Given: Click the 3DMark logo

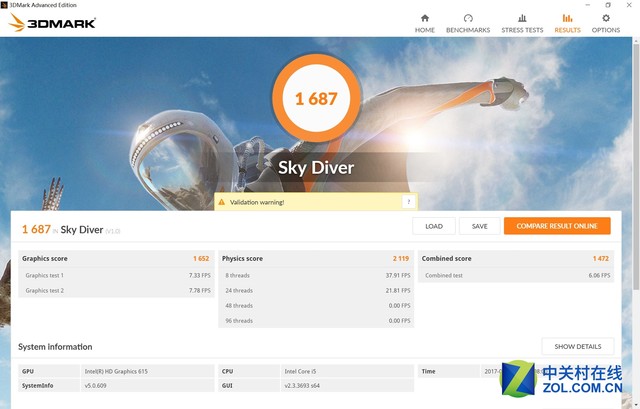Looking at the screenshot, I should (52, 22).
